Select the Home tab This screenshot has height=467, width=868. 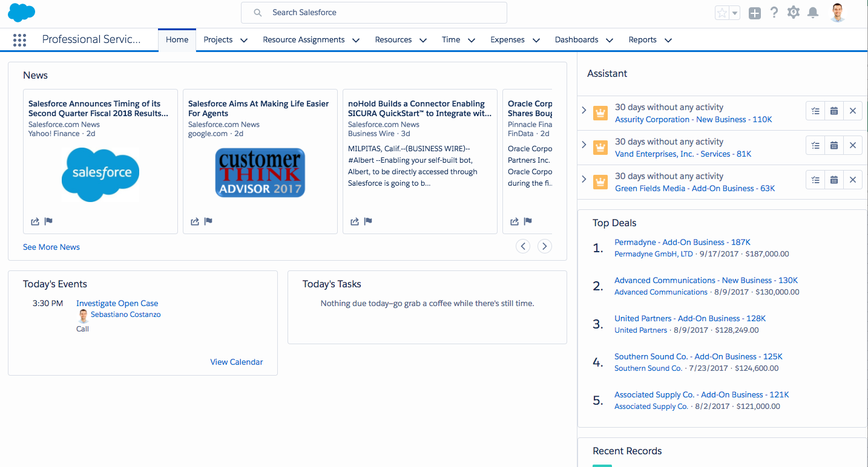tap(177, 40)
